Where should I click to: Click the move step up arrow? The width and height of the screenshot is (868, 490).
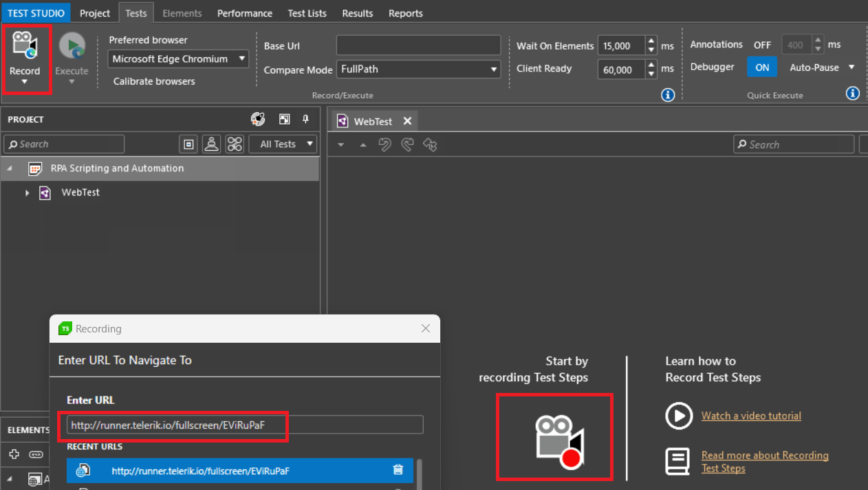coord(363,145)
